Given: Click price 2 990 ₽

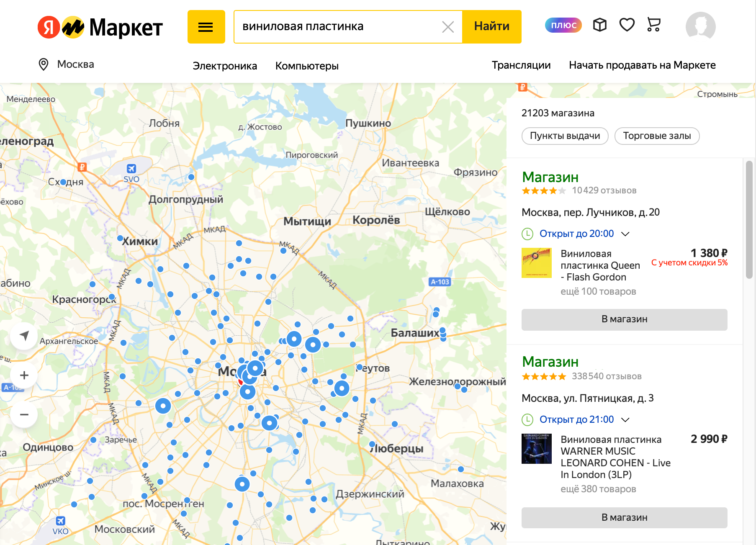Looking at the screenshot, I should pyautogui.click(x=709, y=439).
